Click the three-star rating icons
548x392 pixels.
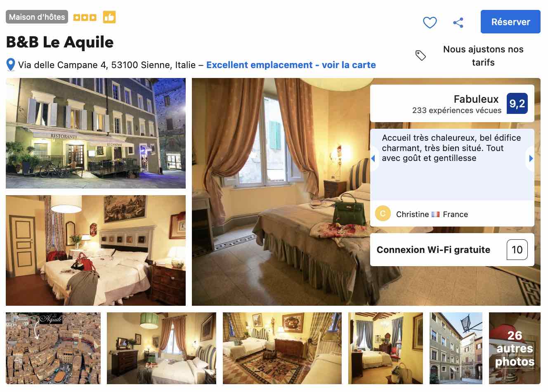pyautogui.click(x=85, y=17)
